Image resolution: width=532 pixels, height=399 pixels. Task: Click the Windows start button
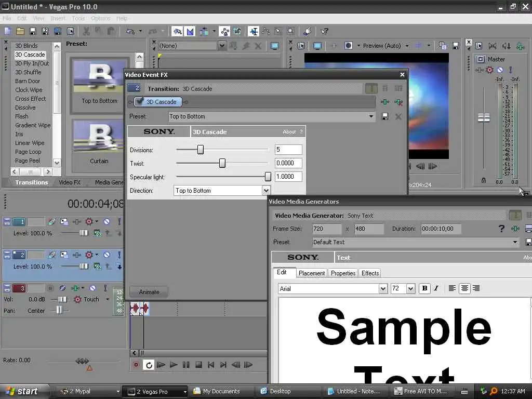pyautogui.click(x=22, y=391)
